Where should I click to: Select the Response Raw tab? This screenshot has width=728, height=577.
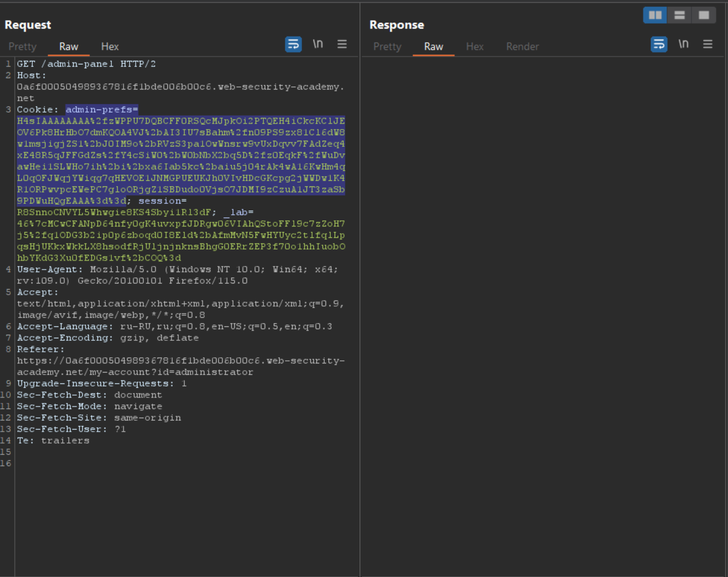click(434, 47)
